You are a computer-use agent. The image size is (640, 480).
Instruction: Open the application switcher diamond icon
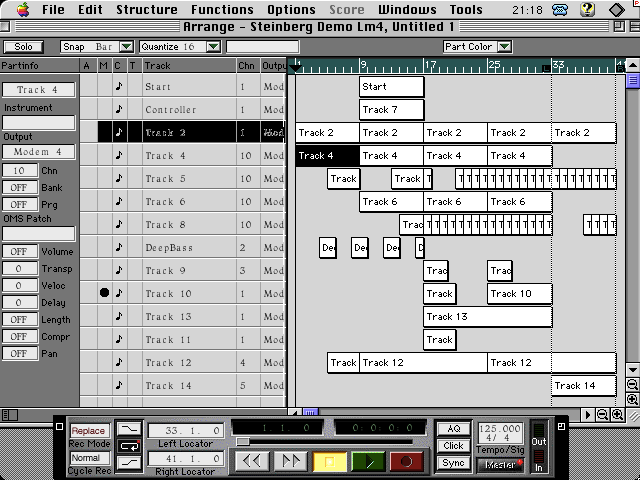coord(616,9)
